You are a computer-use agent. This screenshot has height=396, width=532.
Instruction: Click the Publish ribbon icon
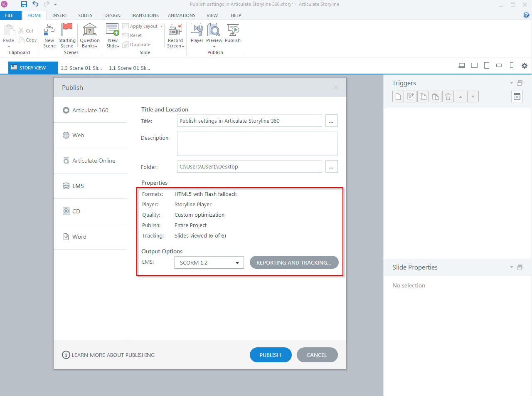(233, 30)
